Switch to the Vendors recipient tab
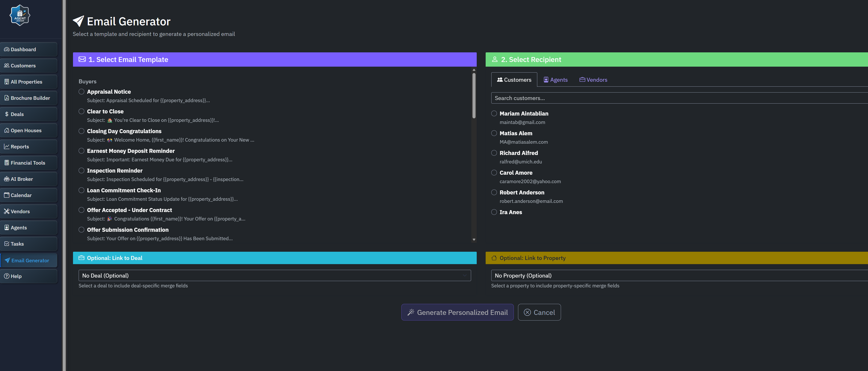 [593, 80]
